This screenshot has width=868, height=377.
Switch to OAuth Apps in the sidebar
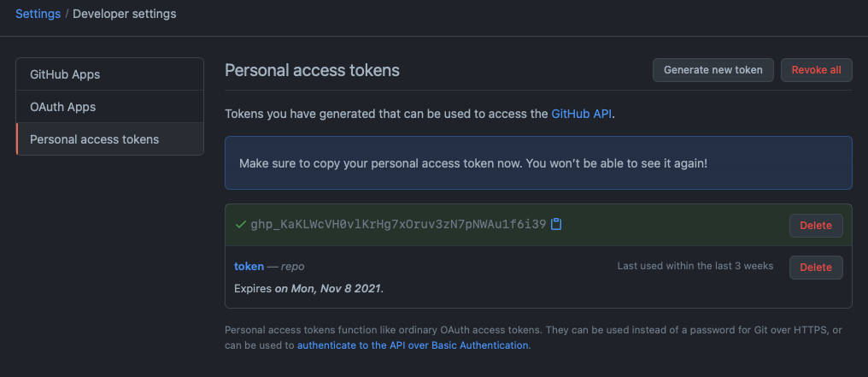(109, 107)
